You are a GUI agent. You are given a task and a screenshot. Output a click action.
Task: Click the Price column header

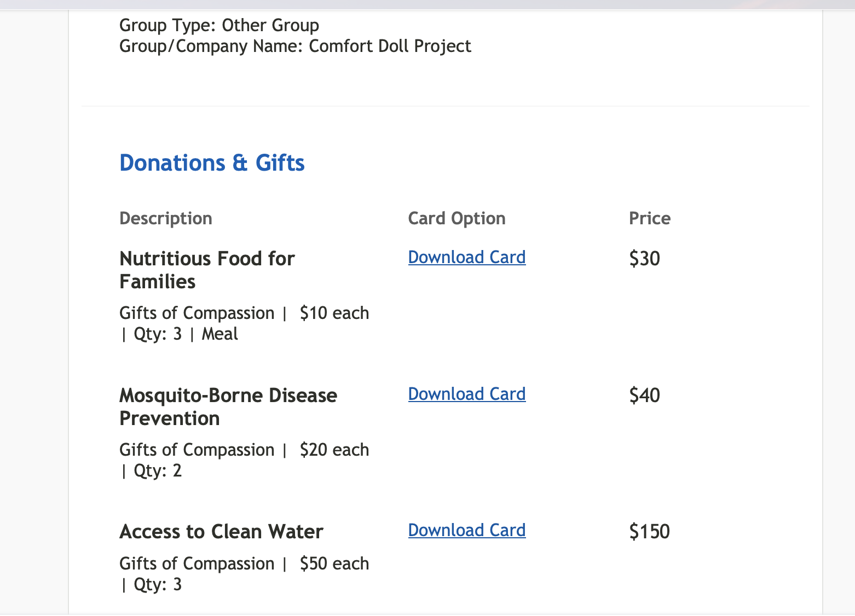(x=649, y=218)
